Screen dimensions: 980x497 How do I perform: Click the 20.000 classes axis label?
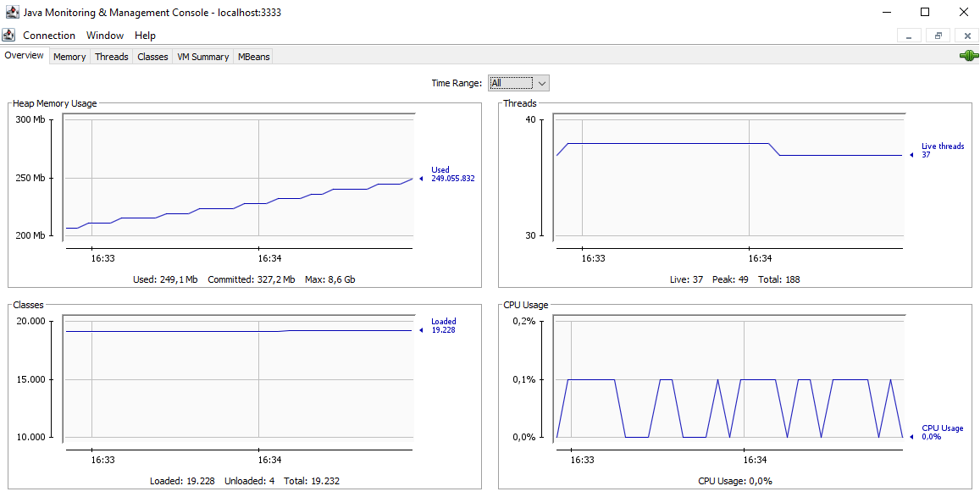click(x=30, y=322)
